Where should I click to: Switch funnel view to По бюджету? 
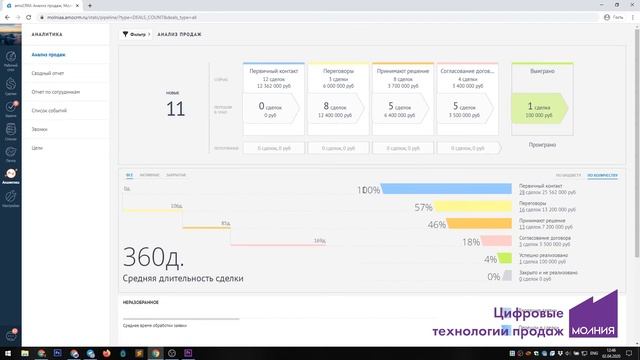(568, 176)
